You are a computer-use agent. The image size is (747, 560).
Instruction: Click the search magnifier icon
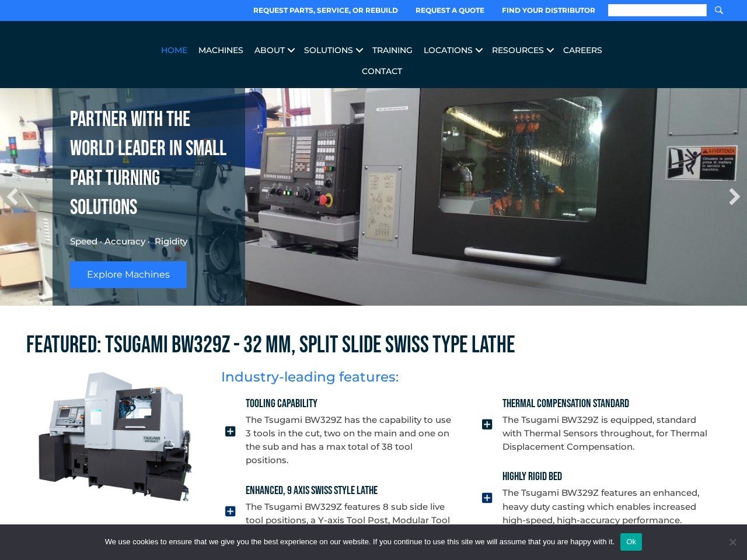click(718, 10)
